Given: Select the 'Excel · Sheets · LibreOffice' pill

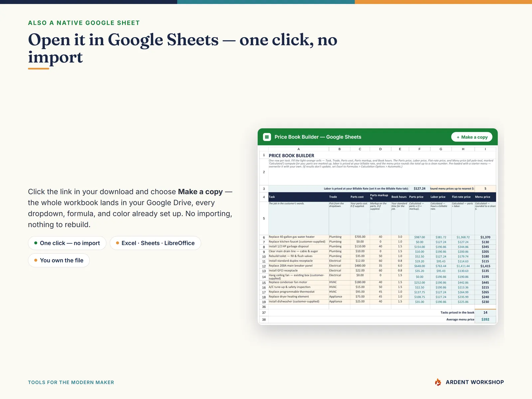Looking at the screenshot, I should (x=155, y=243).
